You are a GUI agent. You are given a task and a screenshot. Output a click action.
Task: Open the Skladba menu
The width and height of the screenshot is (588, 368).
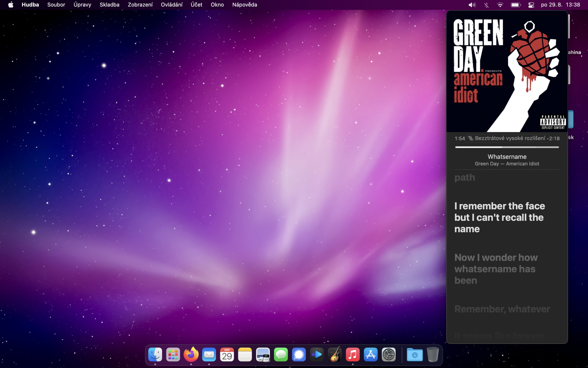pyautogui.click(x=109, y=5)
